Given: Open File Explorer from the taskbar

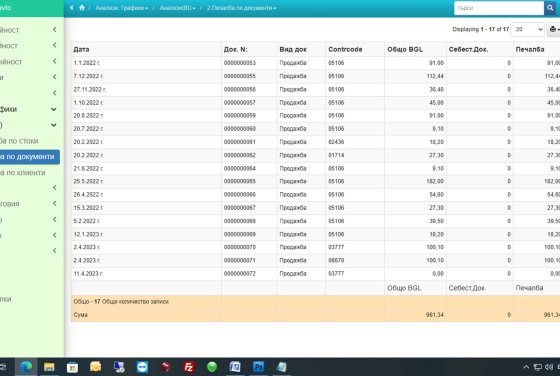Looking at the screenshot, I should point(49,367).
